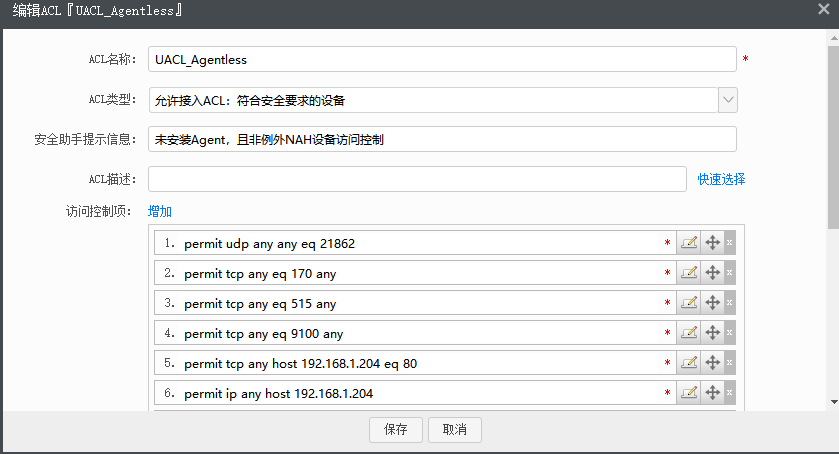Delete rule 1 permit udp with x icon
This screenshot has width=839, height=454.
tap(730, 243)
